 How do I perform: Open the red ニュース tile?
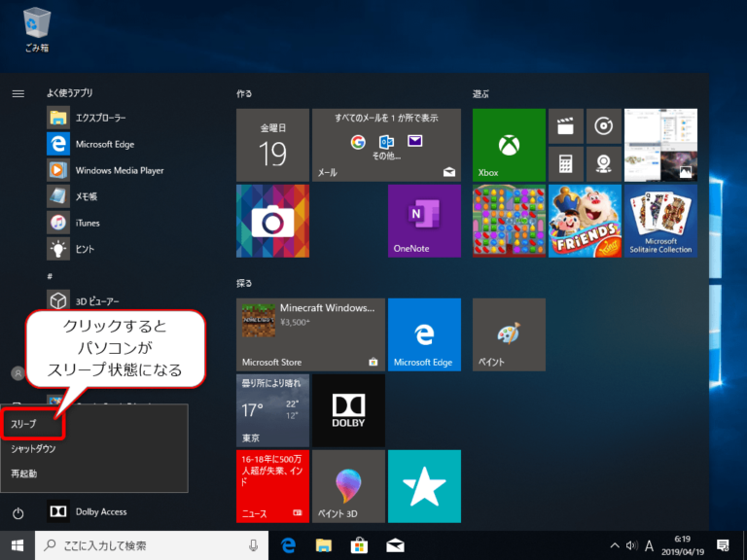272,486
